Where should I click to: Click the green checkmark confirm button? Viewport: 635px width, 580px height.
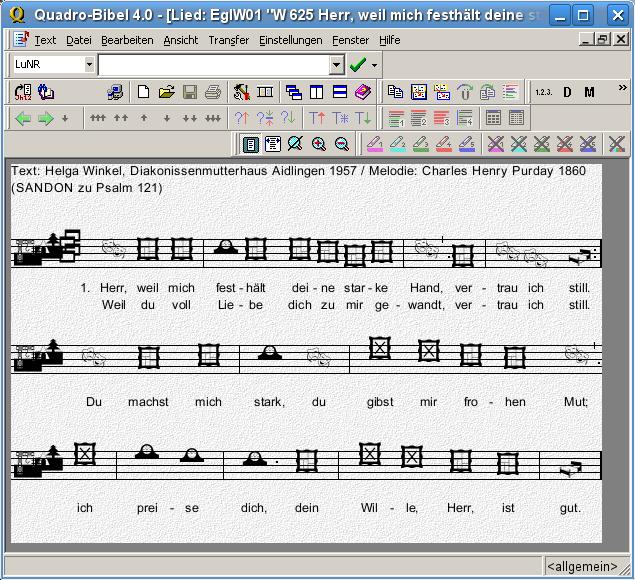(357, 65)
